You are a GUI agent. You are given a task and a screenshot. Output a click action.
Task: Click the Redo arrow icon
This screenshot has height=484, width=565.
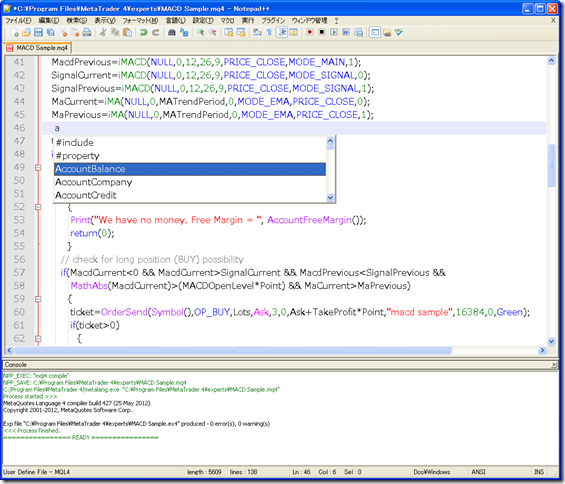click(x=156, y=33)
